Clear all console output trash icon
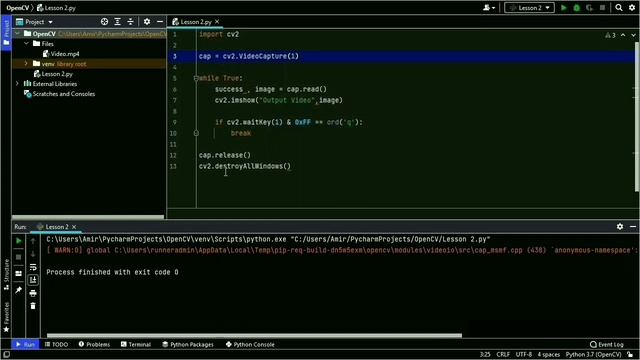This screenshot has height=360, width=640. coord(33,306)
